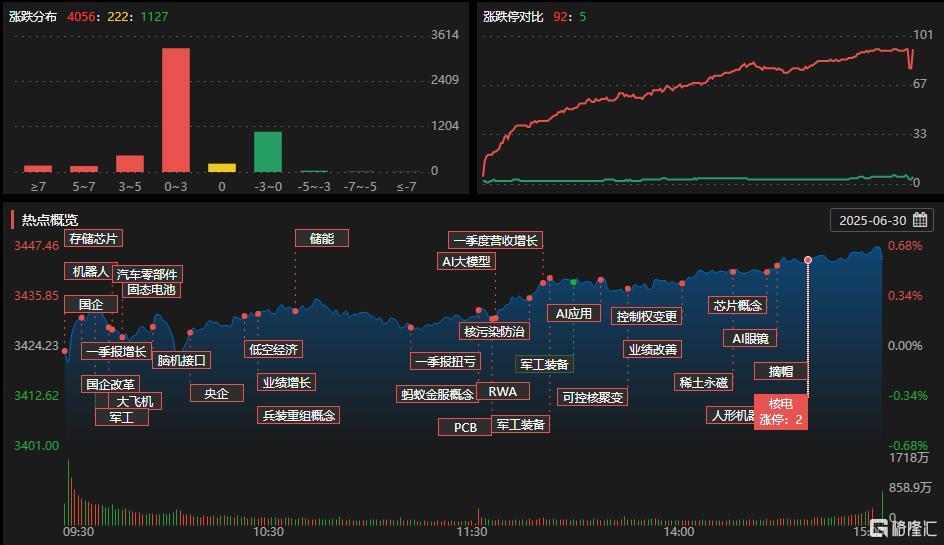Click the highlighted 核电 涨停 tooltip

click(781, 412)
